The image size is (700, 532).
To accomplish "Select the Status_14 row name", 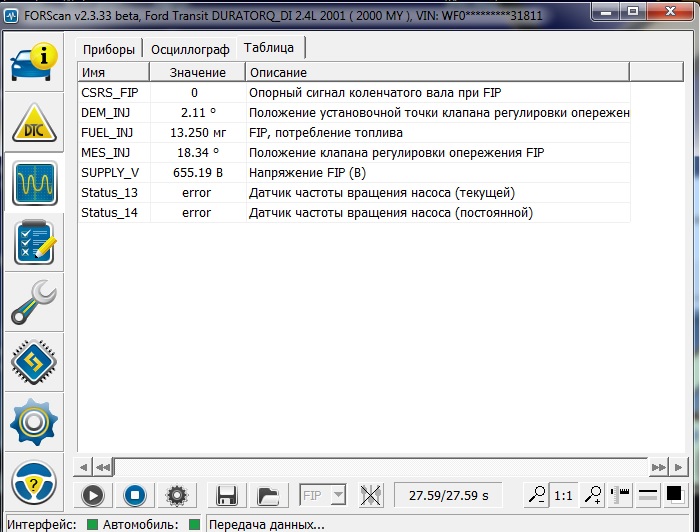I will coord(109,213).
